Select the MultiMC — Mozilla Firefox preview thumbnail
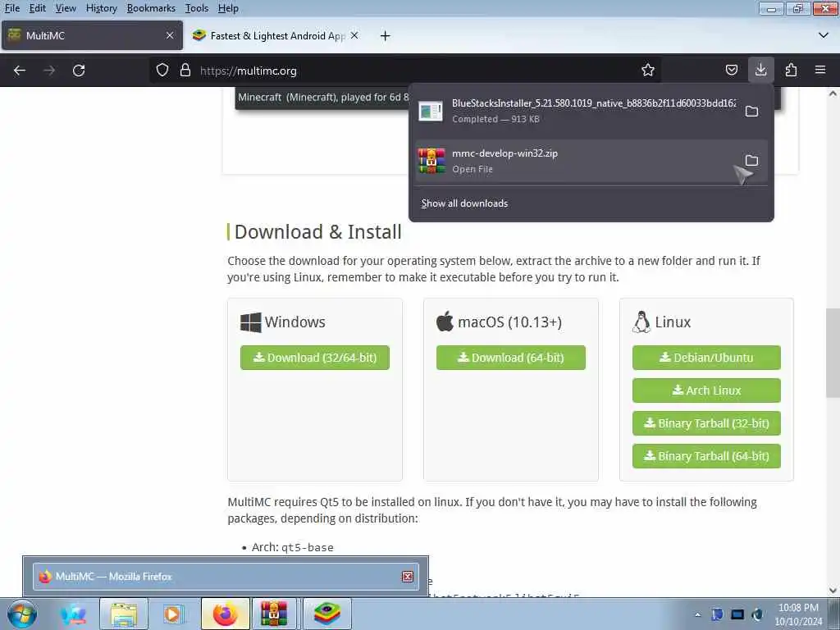This screenshot has height=630, width=840. point(225,577)
